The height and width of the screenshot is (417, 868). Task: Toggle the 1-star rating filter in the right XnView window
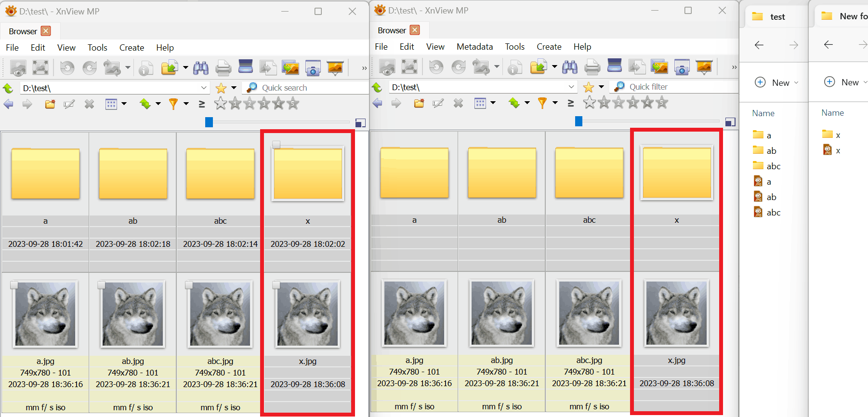pyautogui.click(x=604, y=102)
